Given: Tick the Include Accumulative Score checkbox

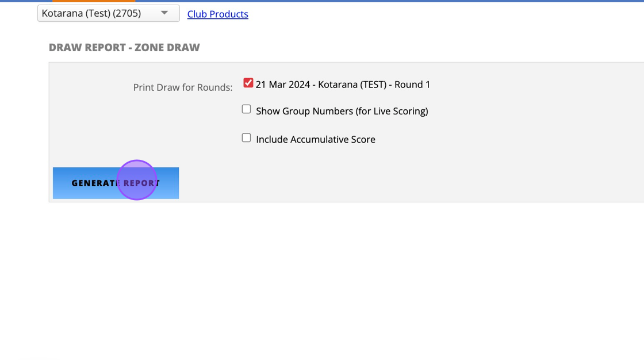Looking at the screenshot, I should tap(247, 138).
